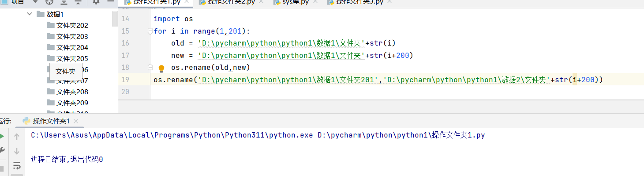
Task: Close the 操作文件夹1 run tab
Action: pos(76,121)
